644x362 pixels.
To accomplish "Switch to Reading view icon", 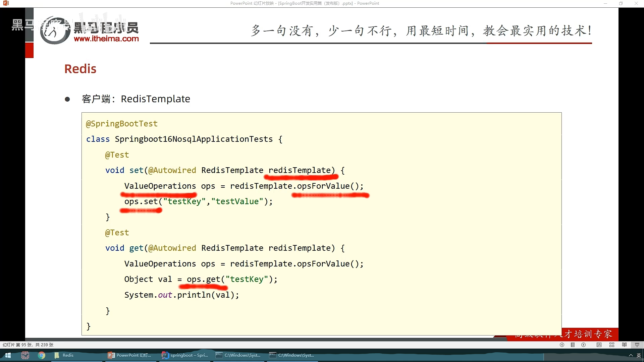I will (x=624, y=345).
